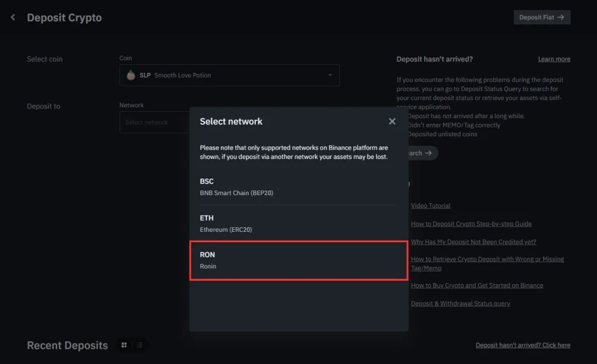Image resolution: width=597 pixels, height=364 pixels.
Task: Switch to list view for Recent Deposits
Action: pyautogui.click(x=139, y=345)
